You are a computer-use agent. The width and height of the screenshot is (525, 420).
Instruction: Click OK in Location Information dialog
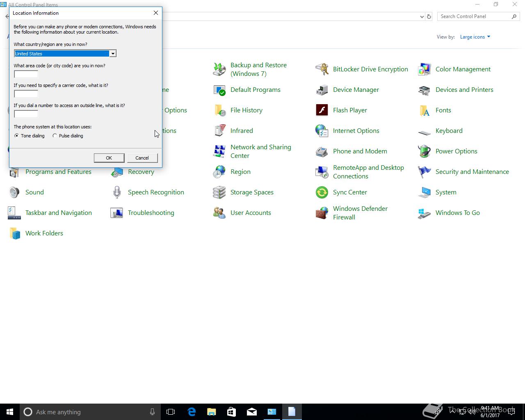(x=109, y=158)
